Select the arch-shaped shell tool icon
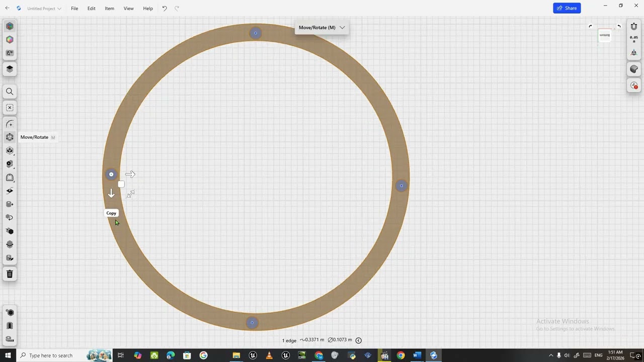Viewport: 644px width, 362px height. 10,177
